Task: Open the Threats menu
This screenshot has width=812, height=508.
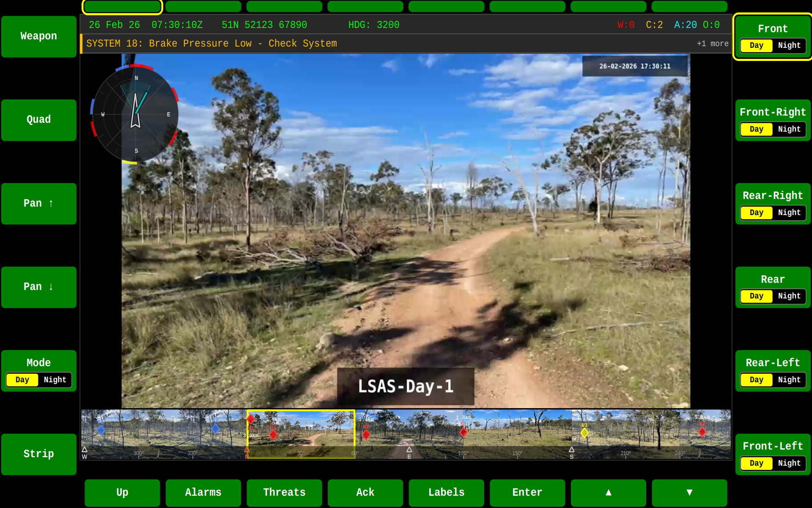Action: pyautogui.click(x=284, y=492)
